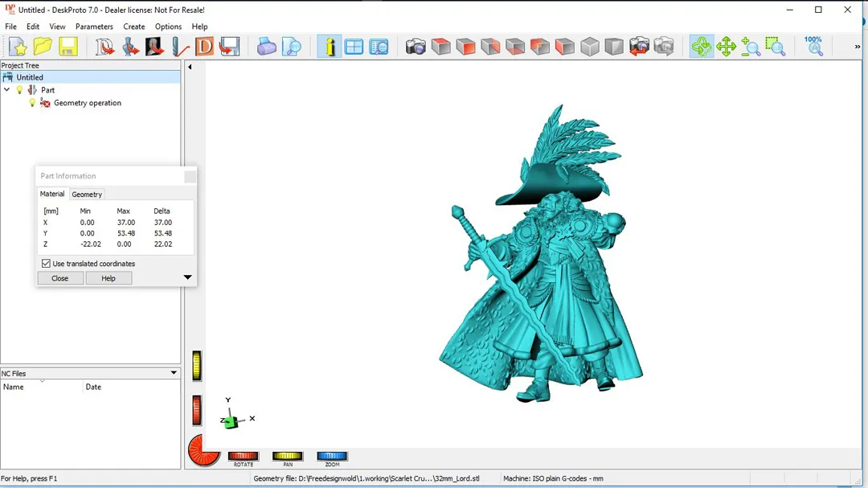Screen dimensions: 868x488
Task: Click Help in Part Information
Action: tap(108, 278)
